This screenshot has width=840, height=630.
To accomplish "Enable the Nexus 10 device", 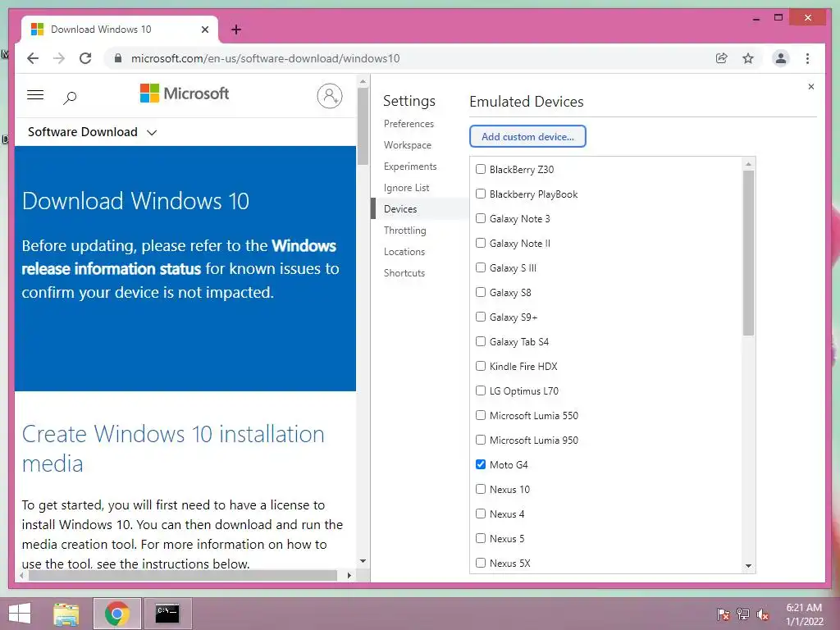I will click(481, 489).
